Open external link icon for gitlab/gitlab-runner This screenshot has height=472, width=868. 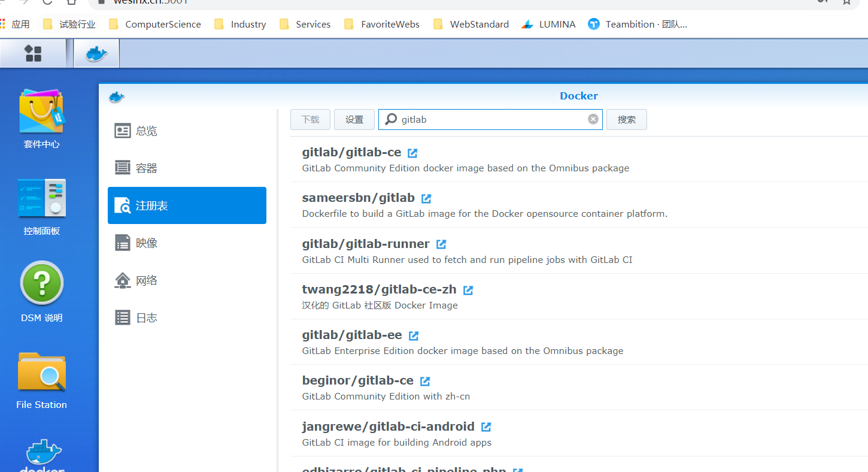click(441, 244)
